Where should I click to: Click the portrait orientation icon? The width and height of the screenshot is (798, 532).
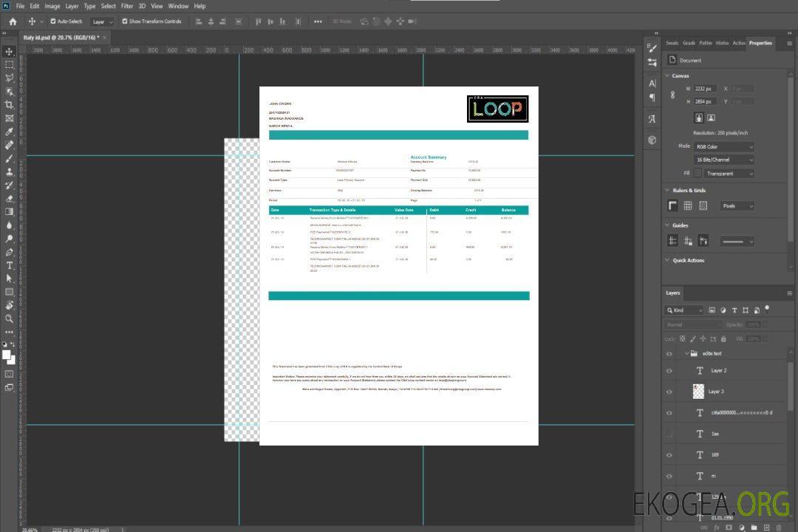click(699, 118)
